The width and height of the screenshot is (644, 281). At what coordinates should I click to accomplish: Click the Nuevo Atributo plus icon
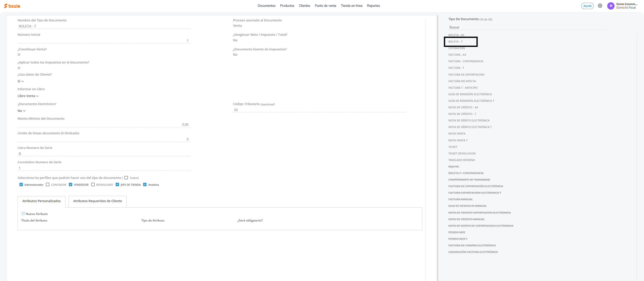tap(23, 213)
